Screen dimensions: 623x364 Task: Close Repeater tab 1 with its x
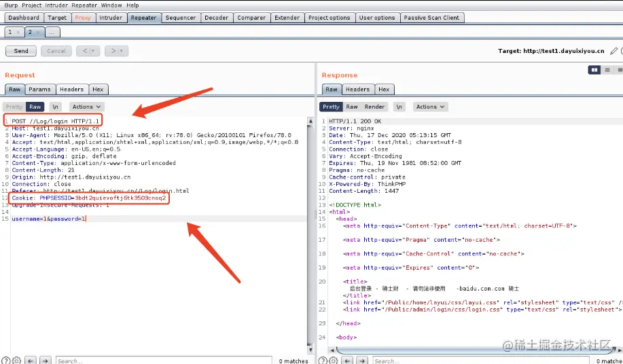click(x=18, y=33)
